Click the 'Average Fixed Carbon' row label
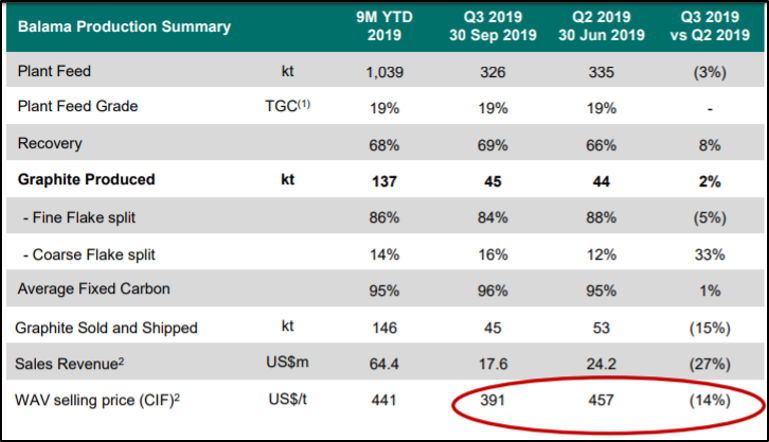Viewport: 769px width, 442px height. (x=94, y=289)
